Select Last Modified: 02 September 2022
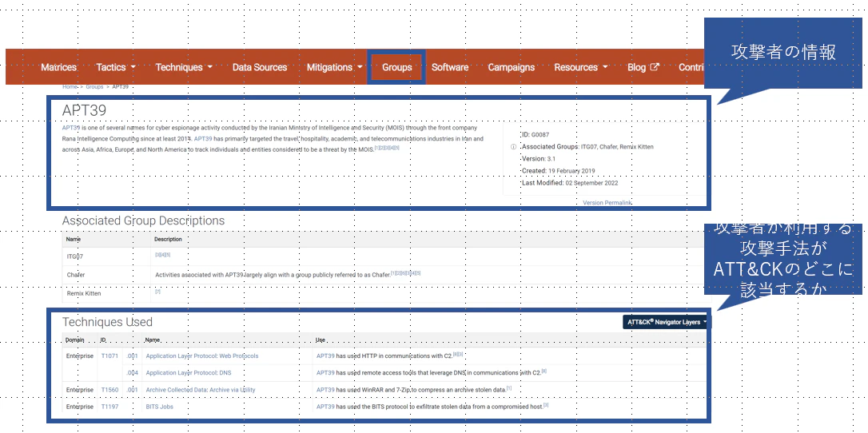Image resolution: width=868 pixels, height=433 pixels. (x=570, y=183)
